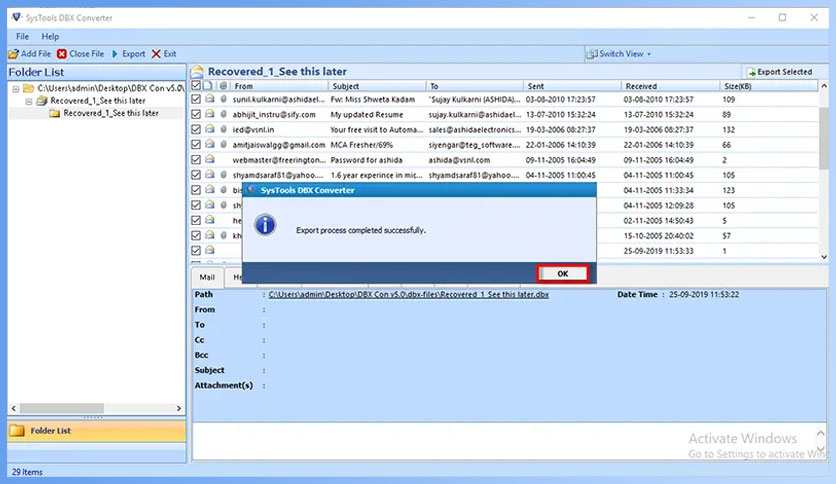Click the Exit toolbar button

pyautogui.click(x=164, y=54)
